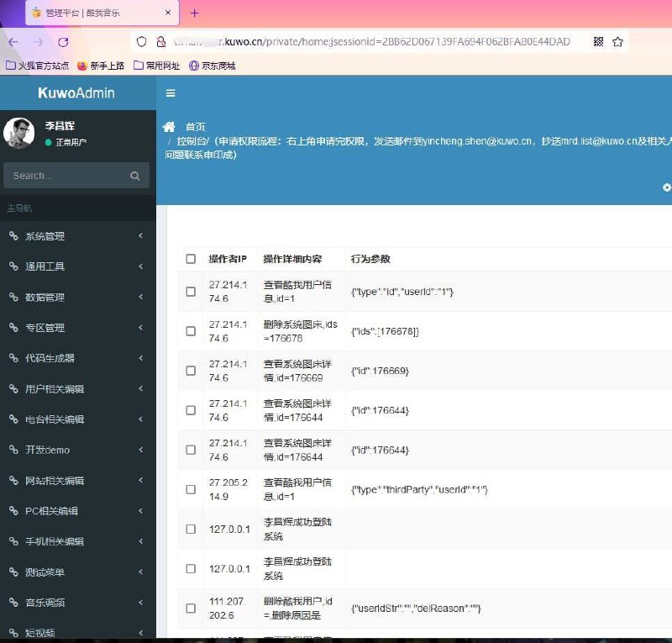Click the Firefox page reload icon
This screenshot has width=672, height=643.
point(63,40)
